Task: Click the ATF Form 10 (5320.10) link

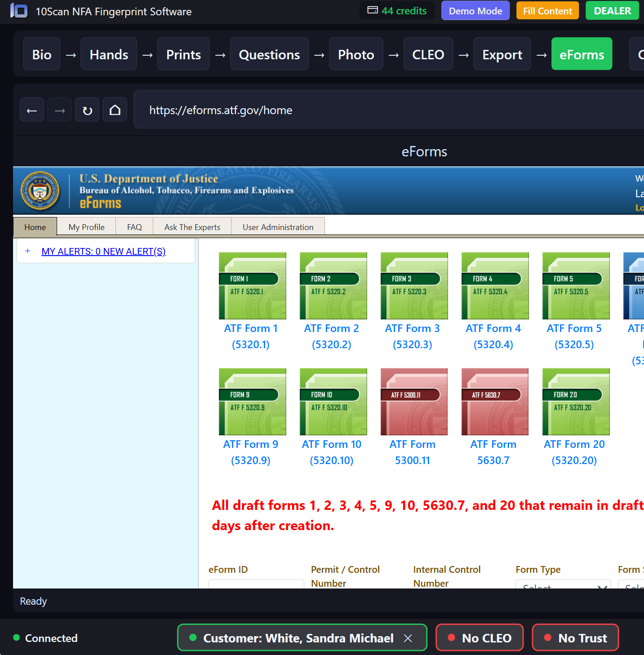Action: pos(332,452)
